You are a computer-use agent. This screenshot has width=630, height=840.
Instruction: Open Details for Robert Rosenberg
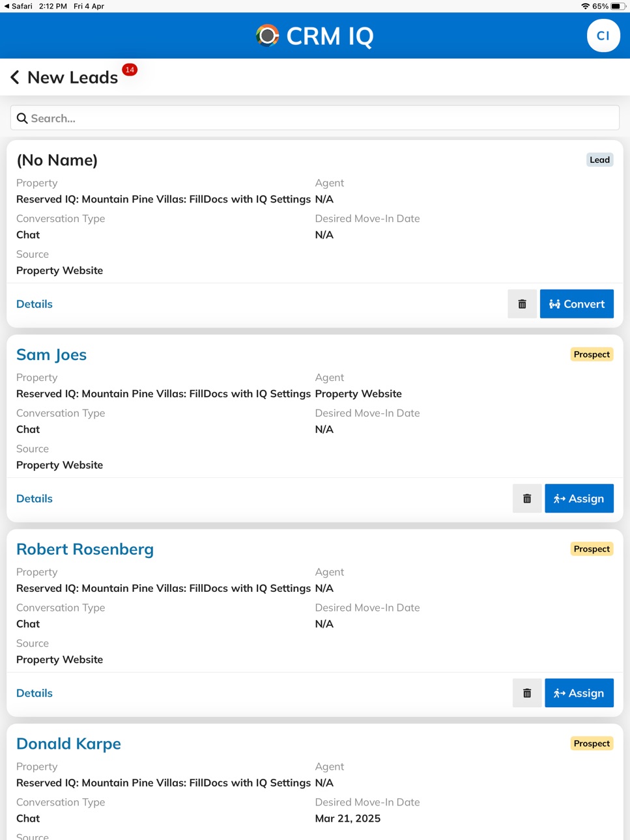(35, 693)
